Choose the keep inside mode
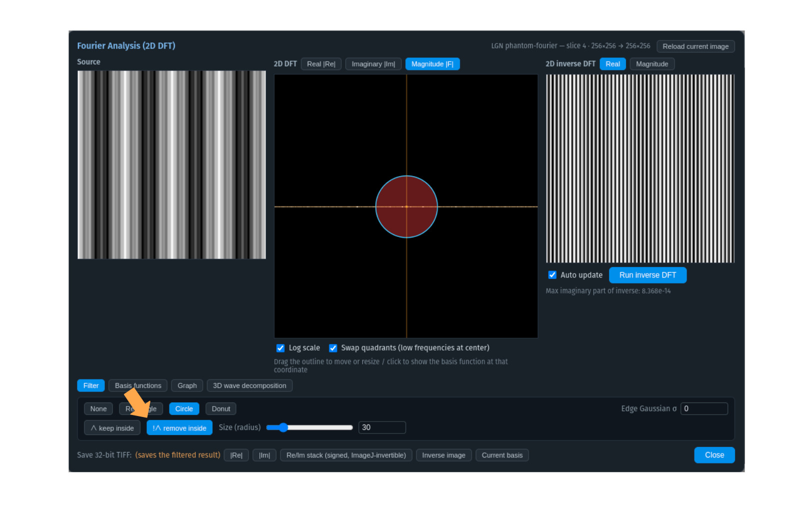The image size is (812, 506). coord(112,428)
